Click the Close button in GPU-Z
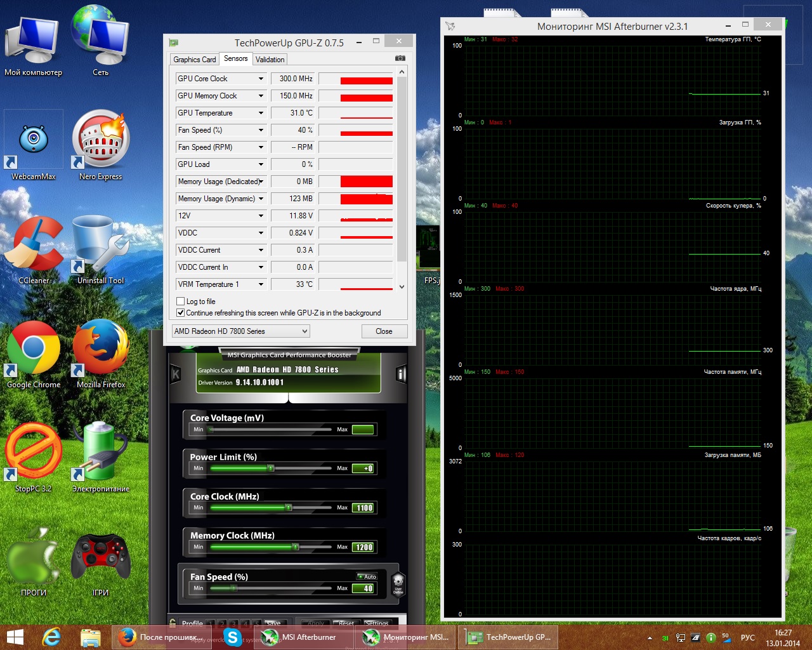The image size is (812, 650). click(384, 331)
